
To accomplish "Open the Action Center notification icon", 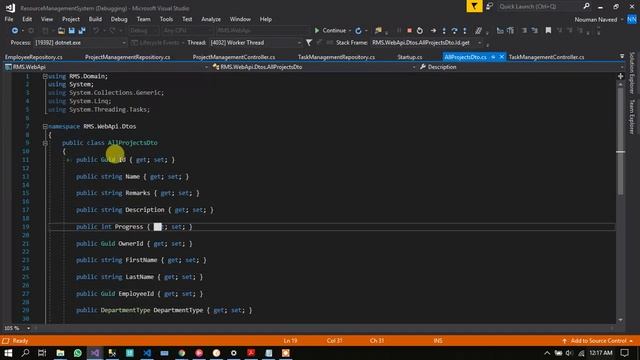I will pyautogui.click(x=624, y=353).
